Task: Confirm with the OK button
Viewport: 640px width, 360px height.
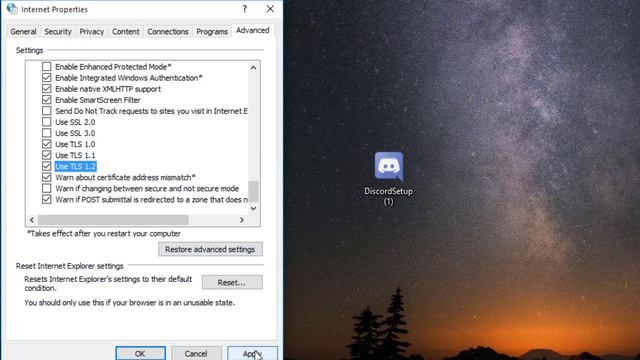Action: click(x=140, y=353)
